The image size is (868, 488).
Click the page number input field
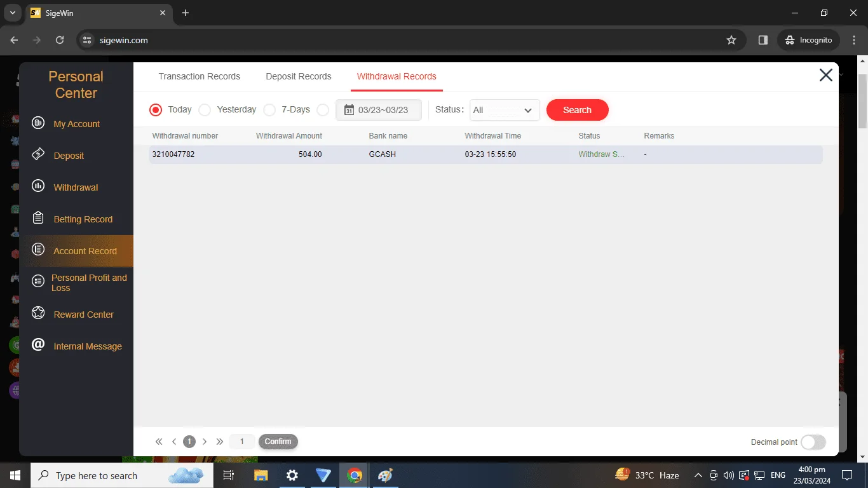(242, 442)
